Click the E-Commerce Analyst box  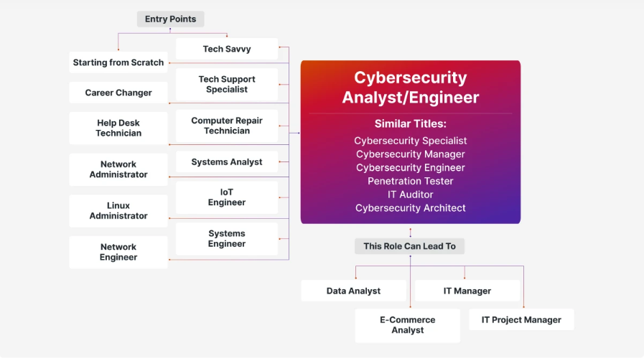[x=407, y=325]
